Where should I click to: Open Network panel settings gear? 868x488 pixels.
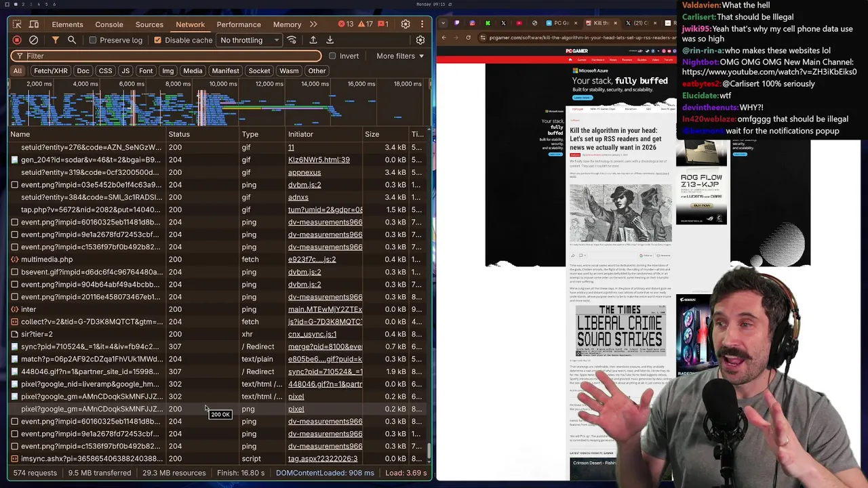point(420,40)
